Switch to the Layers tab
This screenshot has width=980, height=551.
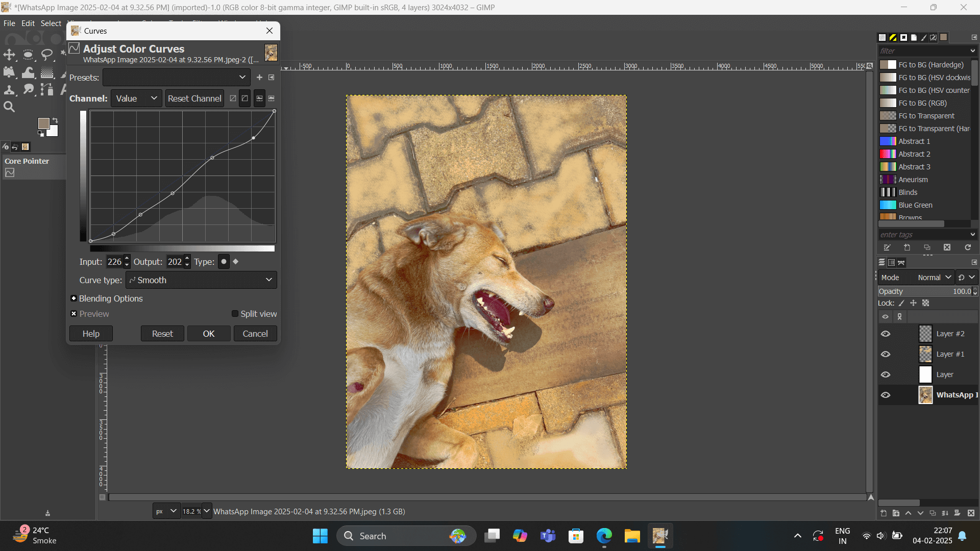(881, 262)
